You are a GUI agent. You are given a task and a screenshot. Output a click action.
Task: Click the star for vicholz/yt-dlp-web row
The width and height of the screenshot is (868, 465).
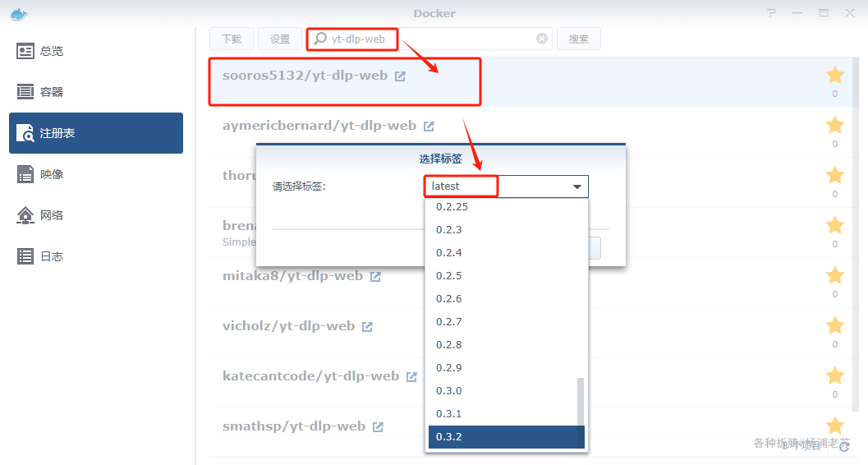(835, 325)
